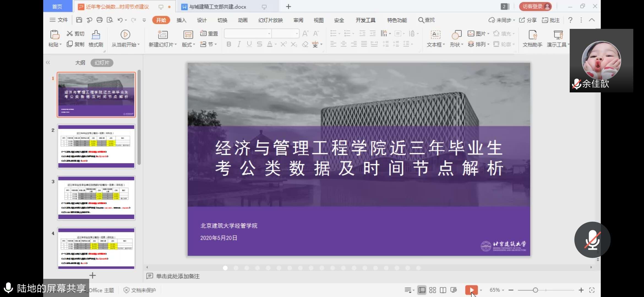Expand the font name combo box

click(x=269, y=34)
